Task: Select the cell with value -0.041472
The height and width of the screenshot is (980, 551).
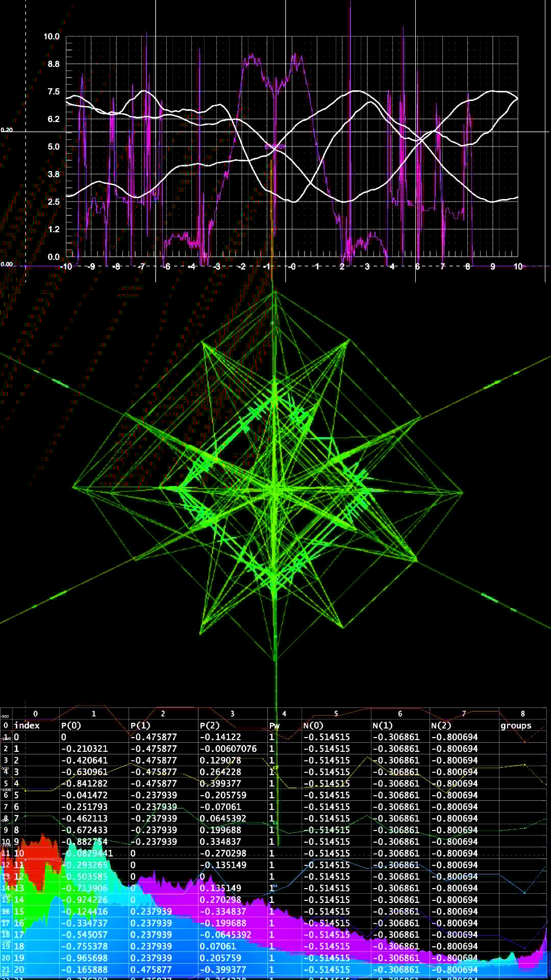Action: pyautogui.click(x=84, y=795)
